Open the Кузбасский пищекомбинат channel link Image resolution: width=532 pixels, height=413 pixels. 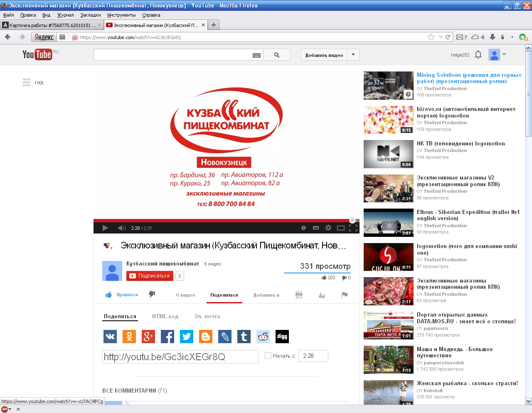point(163,264)
